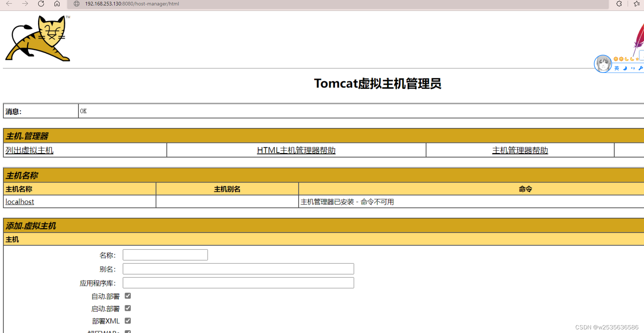The height and width of the screenshot is (333, 644).
Task: Focus the 应用程序库 input field
Action: [238, 283]
